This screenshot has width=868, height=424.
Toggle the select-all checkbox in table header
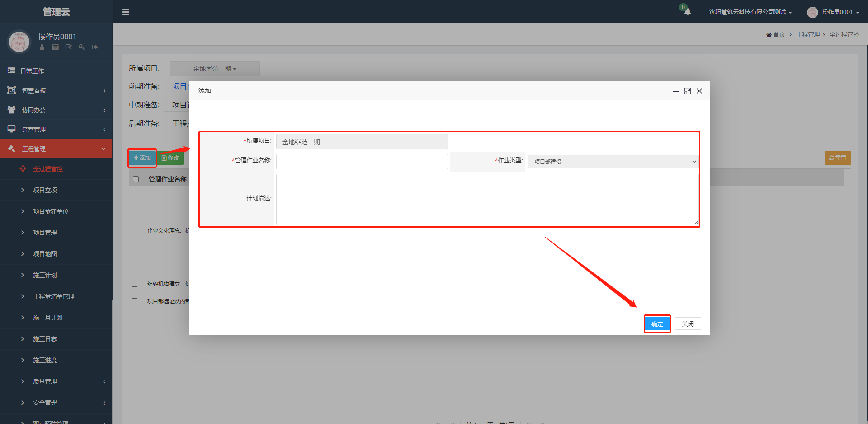[x=136, y=180]
